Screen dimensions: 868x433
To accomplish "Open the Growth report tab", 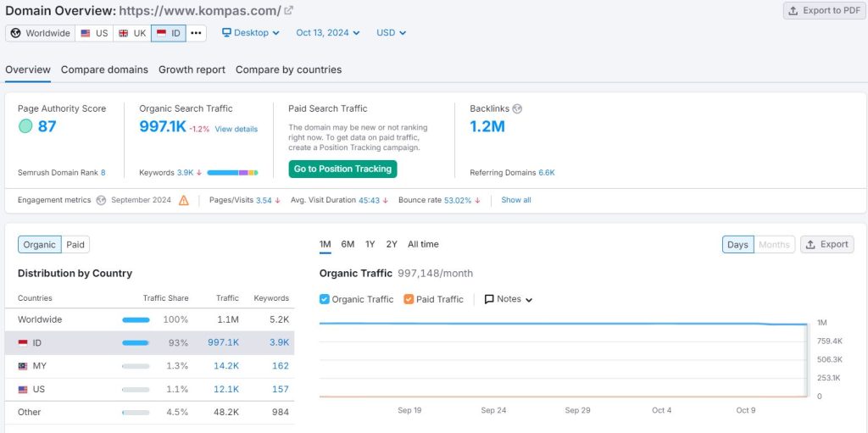I will pyautogui.click(x=192, y=69).
